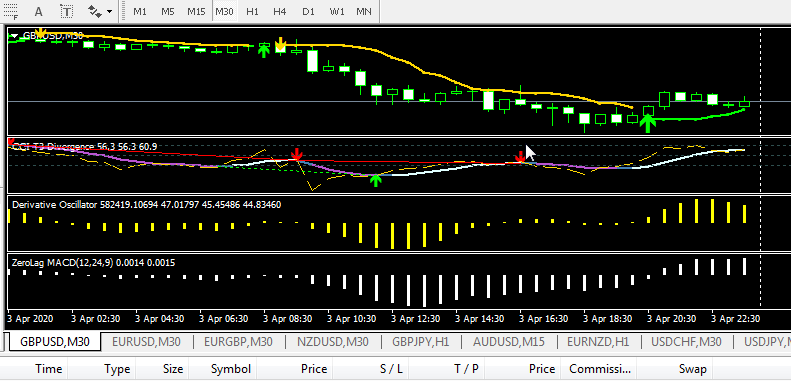The width and height of the screenshot is (791, 381).
Task: Switch chart to H1 timeframe
Action: (252, 11)
